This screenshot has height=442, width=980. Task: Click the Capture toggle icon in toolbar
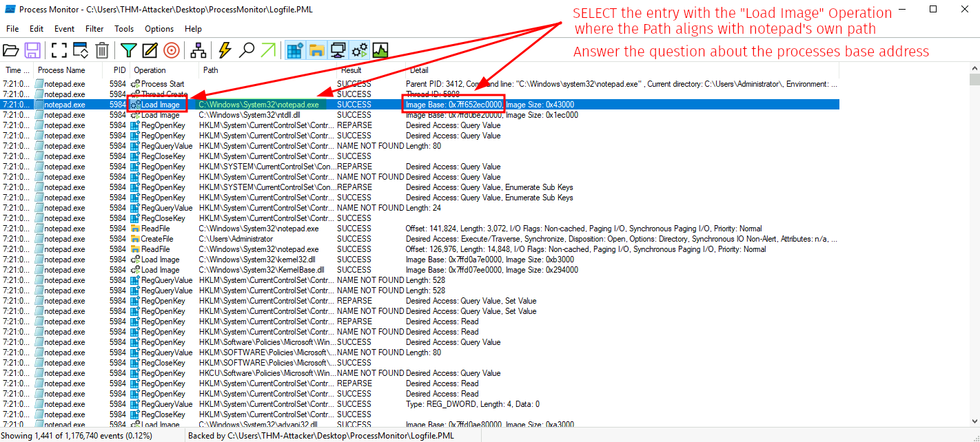(x=59, y=50)
